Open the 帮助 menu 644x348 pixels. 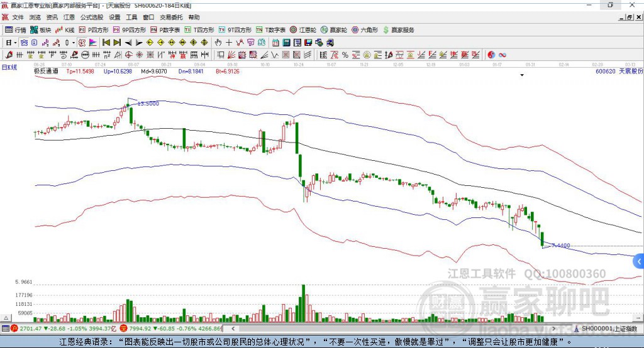194,17
